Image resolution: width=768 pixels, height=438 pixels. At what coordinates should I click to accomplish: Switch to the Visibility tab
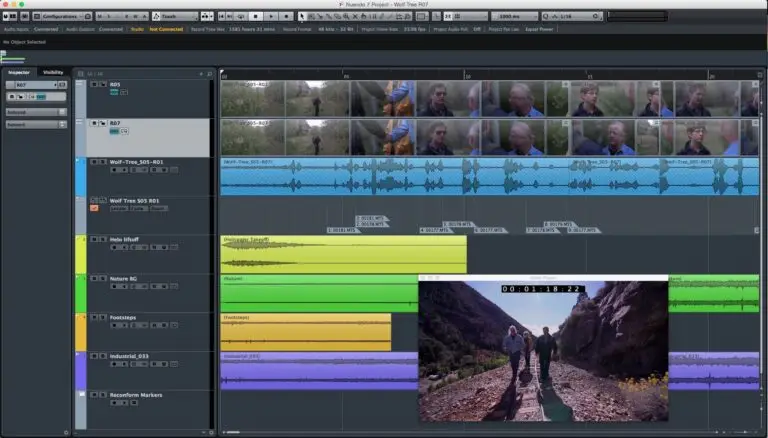(x=53, y=73)
